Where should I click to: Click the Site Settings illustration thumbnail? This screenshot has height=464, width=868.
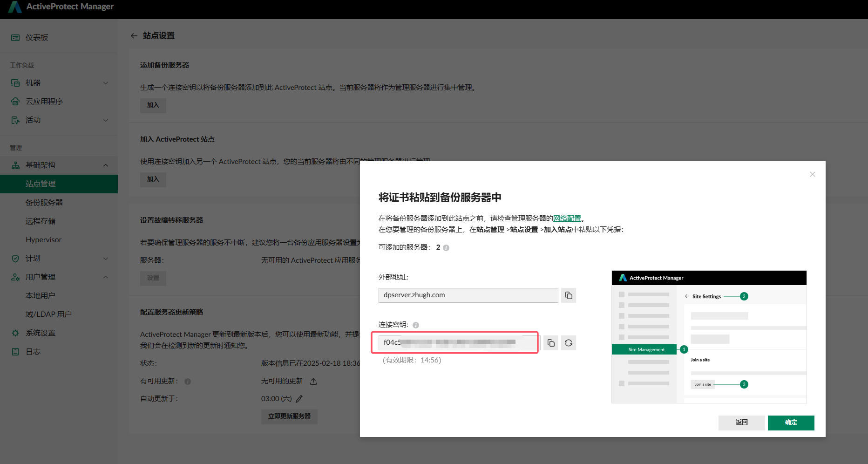point(709,337)
